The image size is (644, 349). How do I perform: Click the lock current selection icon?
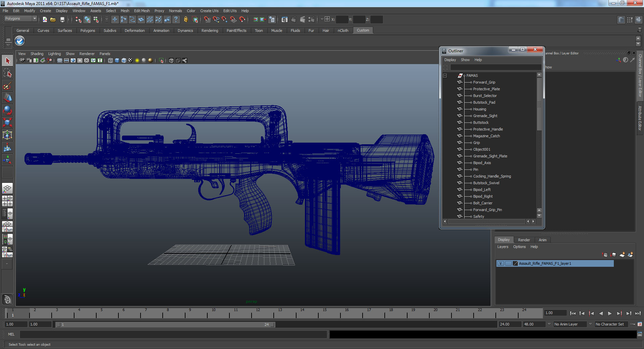coord(185,19)
